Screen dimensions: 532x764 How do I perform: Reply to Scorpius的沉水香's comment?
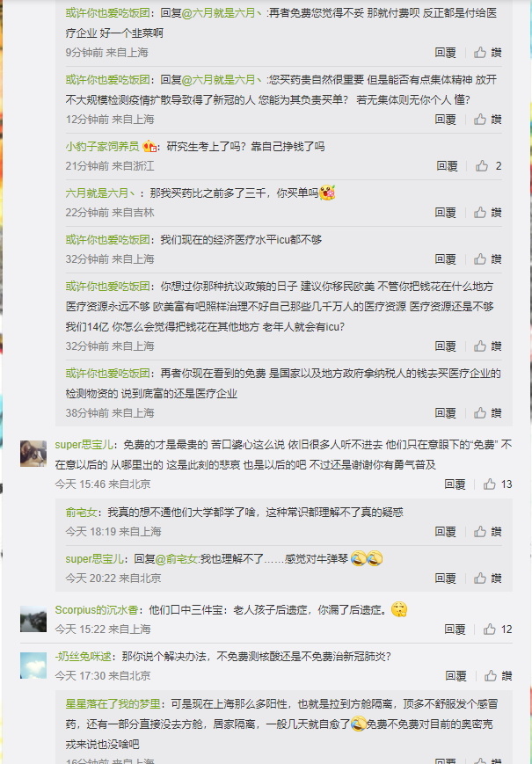[455, 629]
